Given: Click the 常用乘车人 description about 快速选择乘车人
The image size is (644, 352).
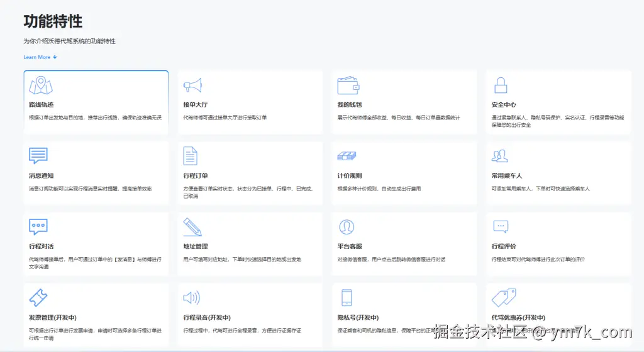Looking at the screenshot, I should click(x=540, y=189).
